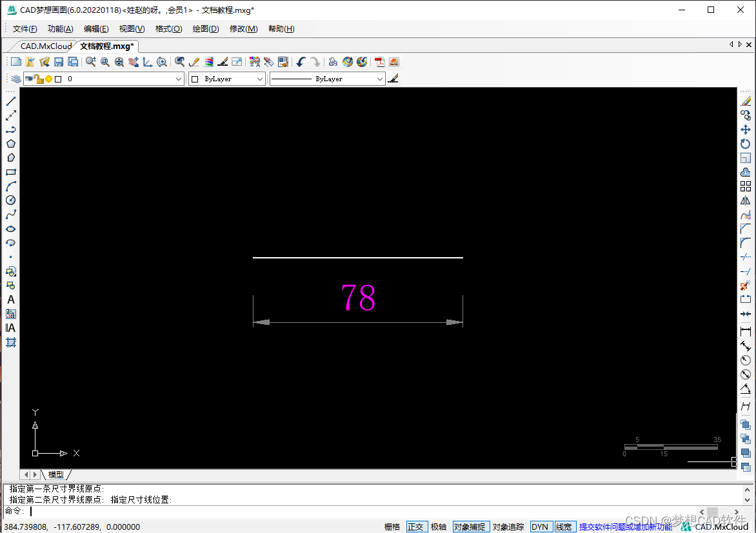
Task: Toggle DYN dynamic input
Action: point(540,527)
